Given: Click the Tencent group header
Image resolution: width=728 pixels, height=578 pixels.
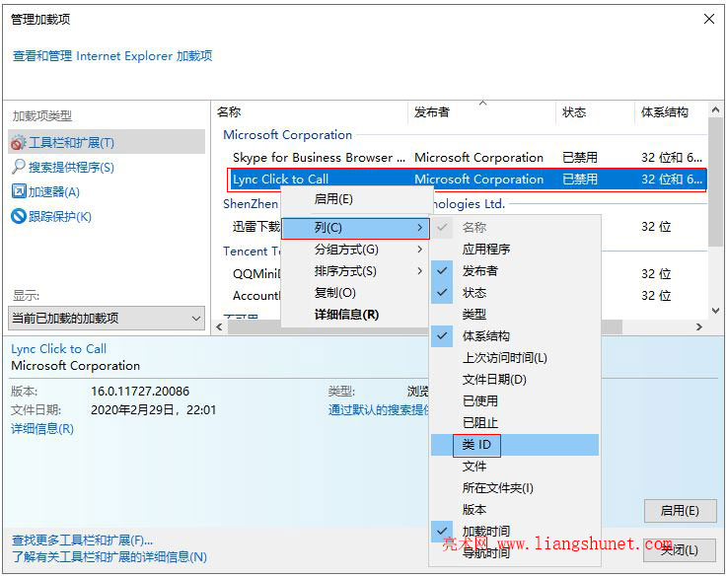Looking at the screenshot, I should tap(252, 252).
